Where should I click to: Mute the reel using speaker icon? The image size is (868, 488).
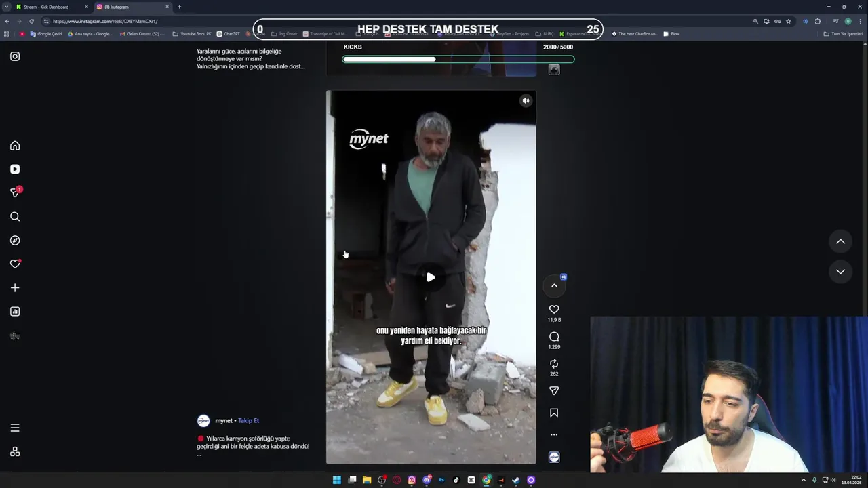click(526, 101)
